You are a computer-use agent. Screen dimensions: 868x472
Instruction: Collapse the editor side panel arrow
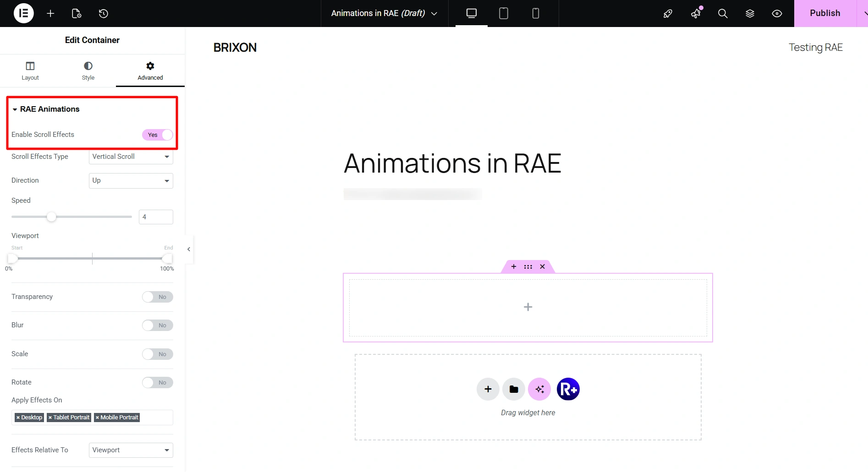[189, 249]
